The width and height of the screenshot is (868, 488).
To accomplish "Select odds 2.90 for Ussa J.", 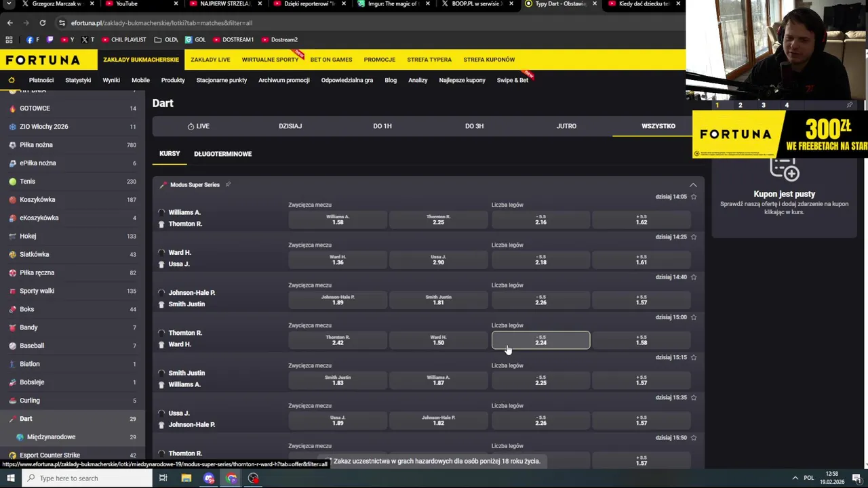I will point(438,260).
